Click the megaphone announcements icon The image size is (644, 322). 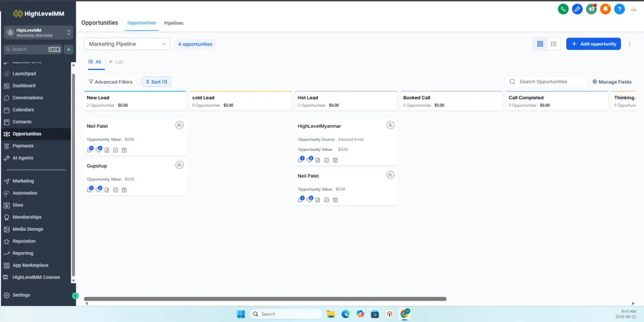(x=591, y=9)
